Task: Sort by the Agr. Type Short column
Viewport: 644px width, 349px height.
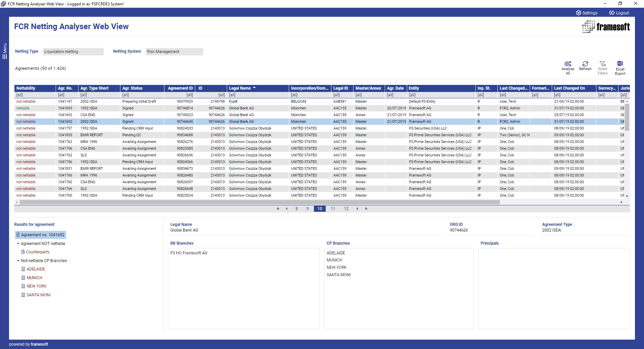Action: click(x=99, y=88)
